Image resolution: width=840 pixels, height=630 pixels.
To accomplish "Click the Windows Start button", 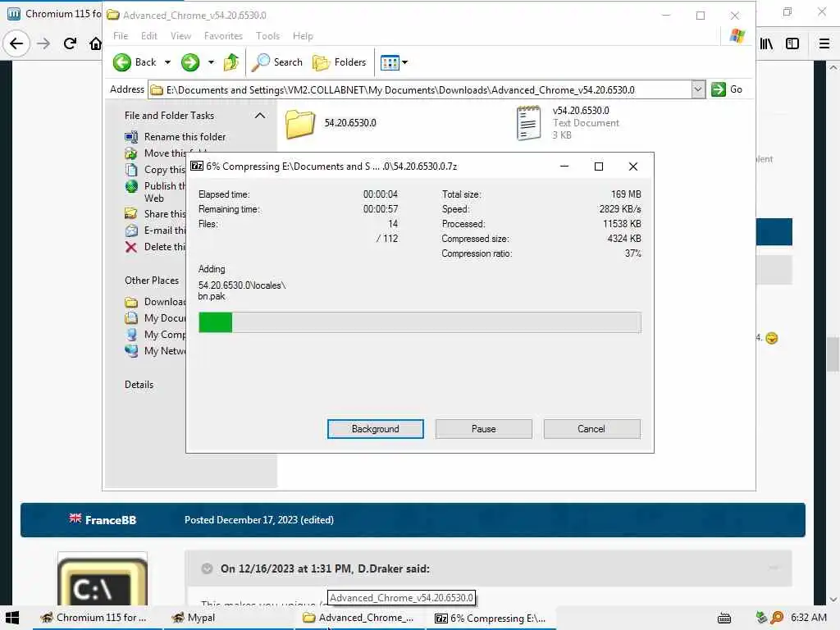I will pyautogui.click(x=12, y=618).
